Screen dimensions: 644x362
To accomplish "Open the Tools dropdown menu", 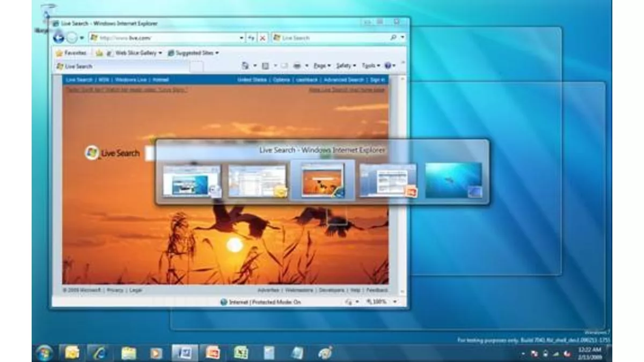I will coord(370,66).
